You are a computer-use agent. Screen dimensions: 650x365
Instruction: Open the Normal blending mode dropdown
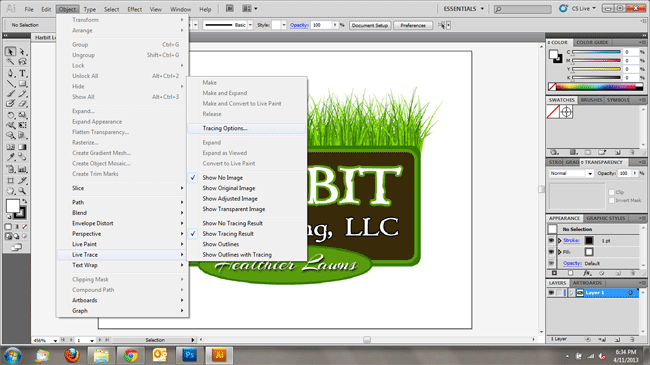click(571, 173)
